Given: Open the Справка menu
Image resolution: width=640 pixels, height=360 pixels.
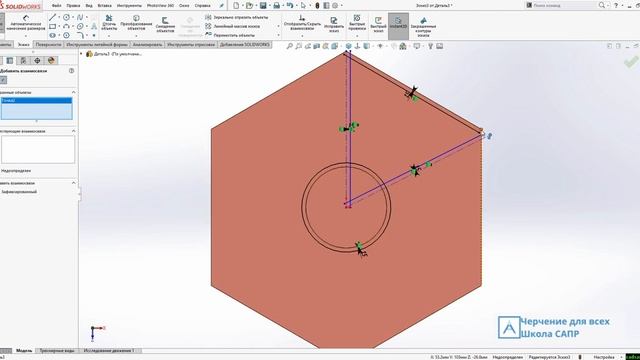Looking at the screenshot, I should coord(202,6).
